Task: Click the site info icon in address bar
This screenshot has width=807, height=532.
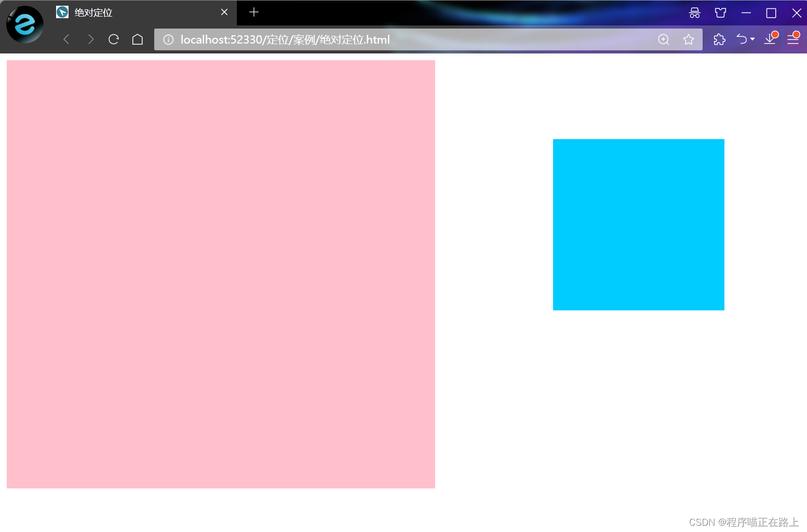Action: 168,39
